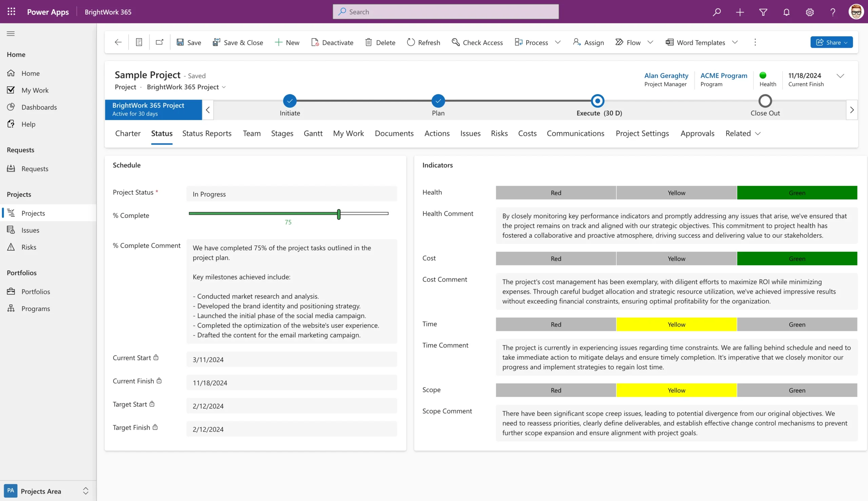Click the Share button
The width and height of the screenshot is (868, 501).
tap(831, 42)
